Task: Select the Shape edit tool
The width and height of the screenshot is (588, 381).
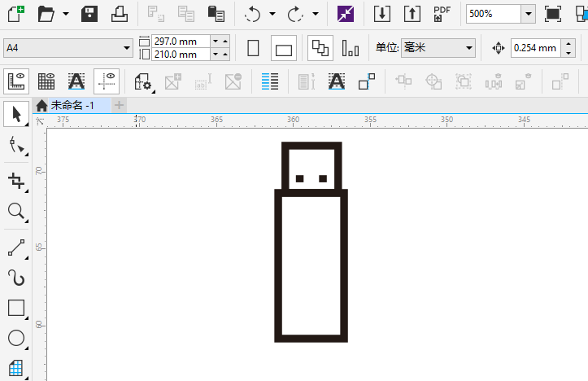Action: (15, 146)
